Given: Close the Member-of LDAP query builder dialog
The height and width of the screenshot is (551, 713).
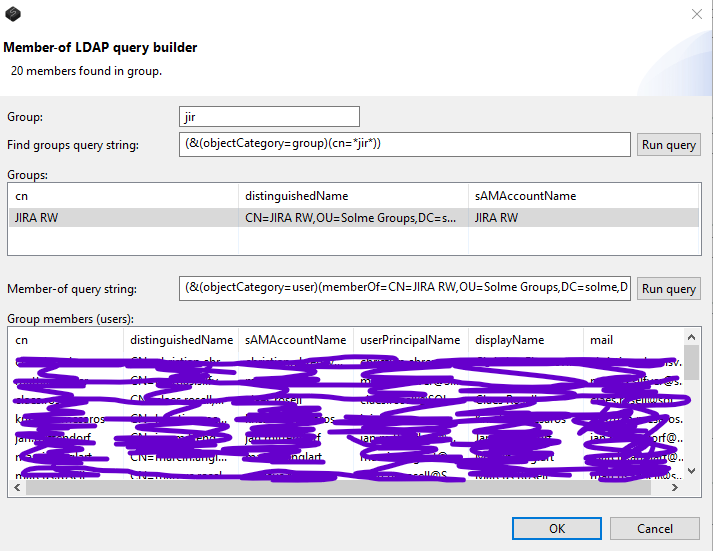Looking at the screenshot, I should click(696, 14).
